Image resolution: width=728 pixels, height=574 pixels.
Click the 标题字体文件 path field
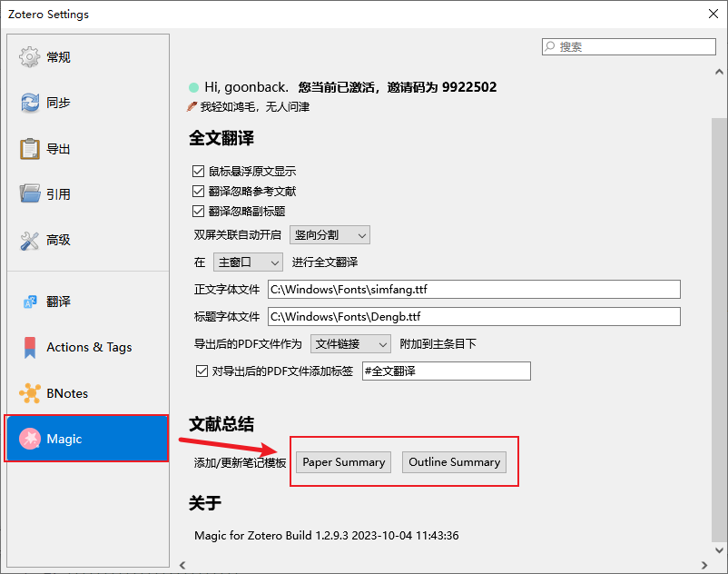(x=474, y=317)
